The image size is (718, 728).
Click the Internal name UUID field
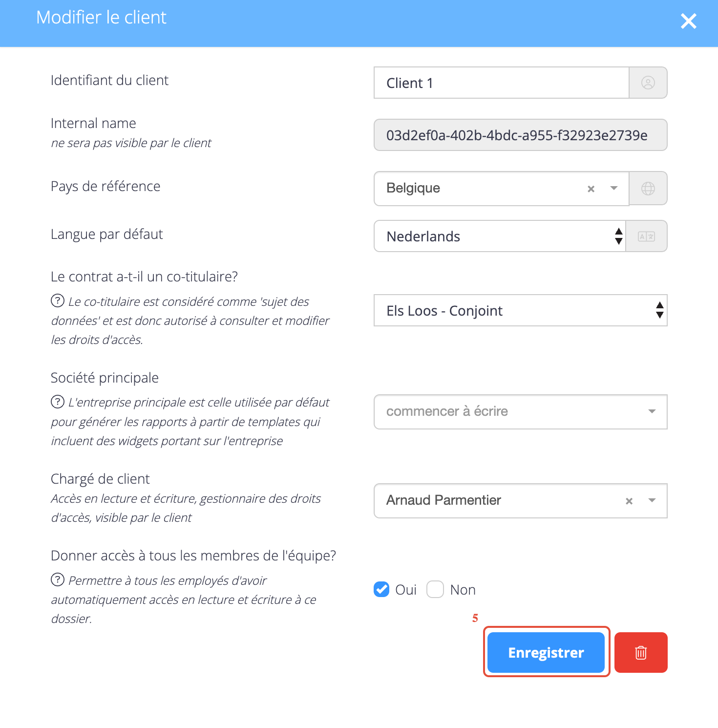[x=521, y=135]
